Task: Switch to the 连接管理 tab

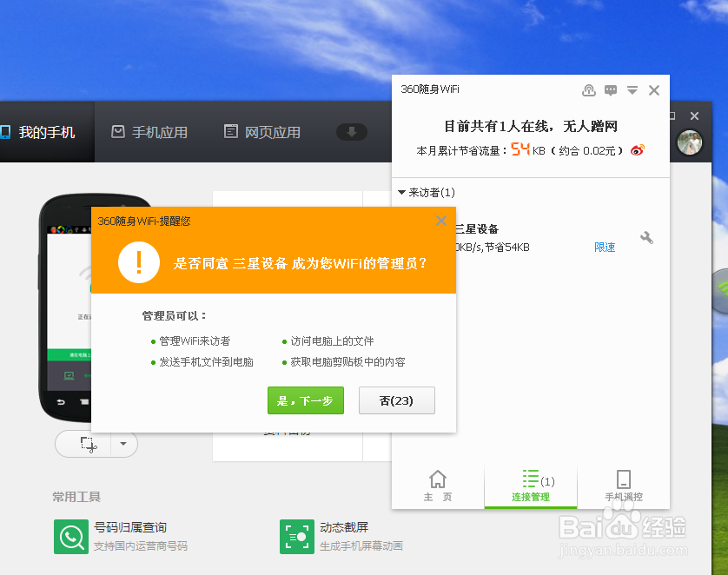Action: pos(531,486)
